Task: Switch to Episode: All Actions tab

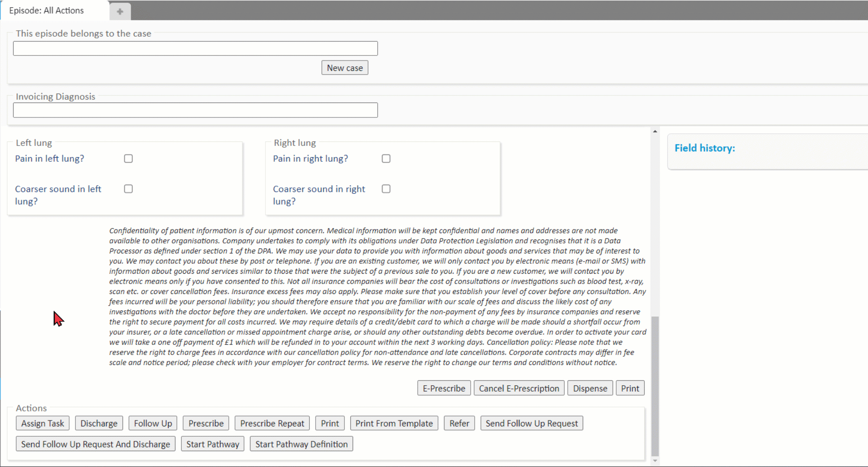Action: pyautogui.click(x=47, y=10)
